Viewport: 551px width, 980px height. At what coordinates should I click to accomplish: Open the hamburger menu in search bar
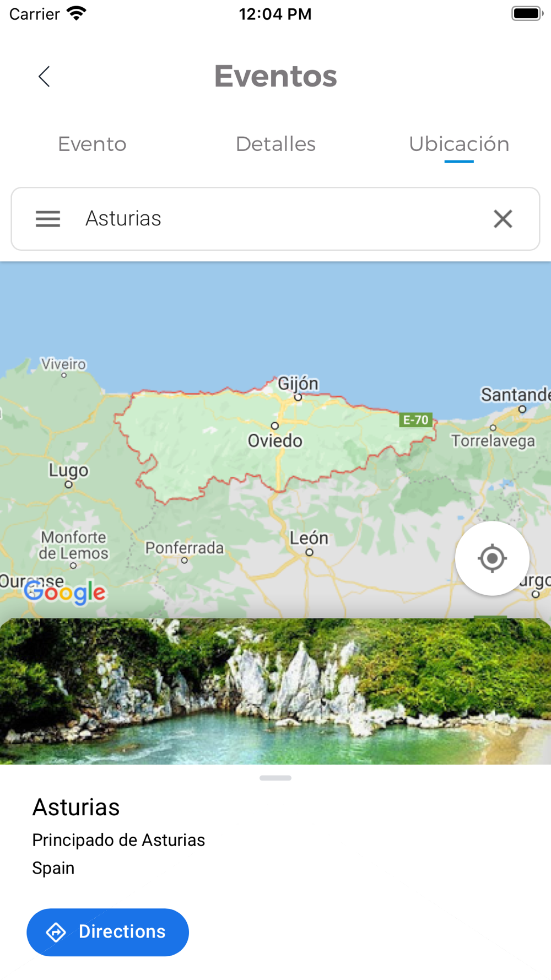coord(48,219)
